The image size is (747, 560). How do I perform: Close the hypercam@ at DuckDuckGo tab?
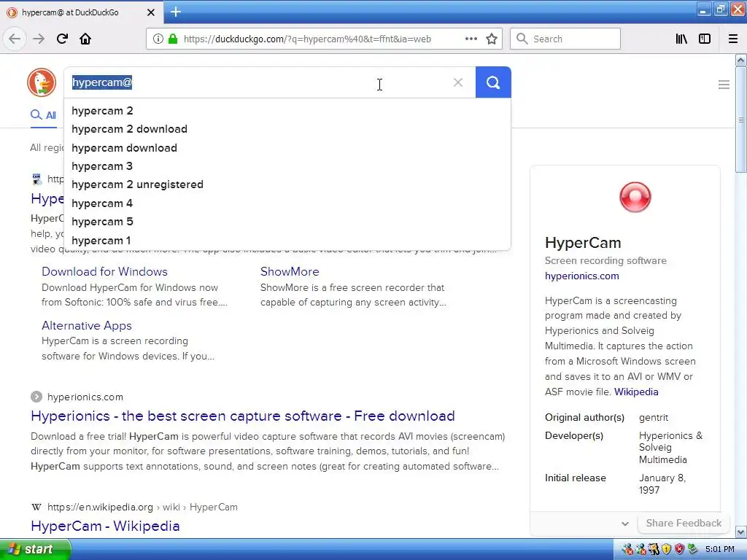(x=150, y=12)
